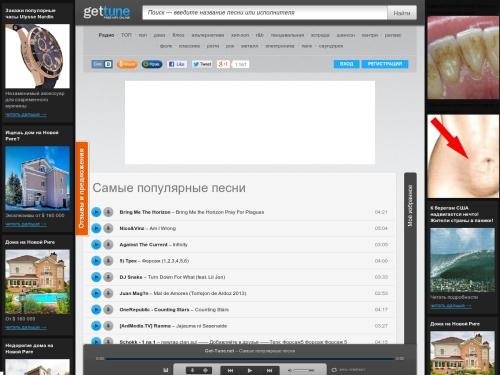Seek on the player progress bar
The height and width of the screenshot is (375, 500).
pos(250,359)
